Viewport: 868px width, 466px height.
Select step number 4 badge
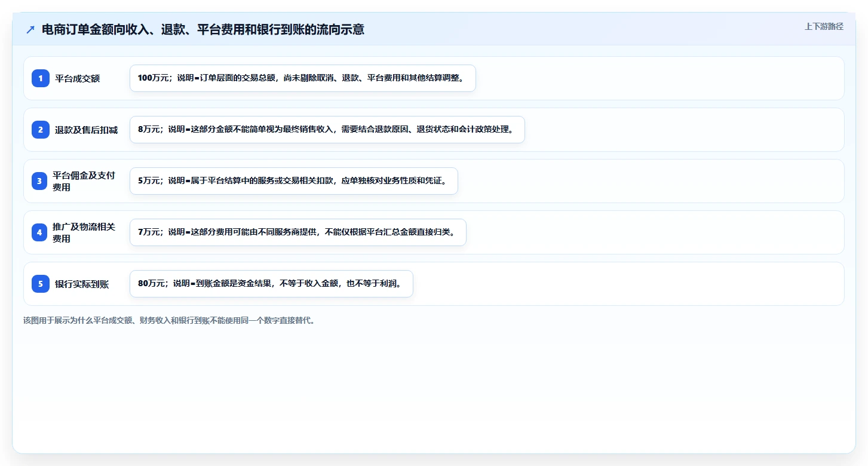pos(39,232)
